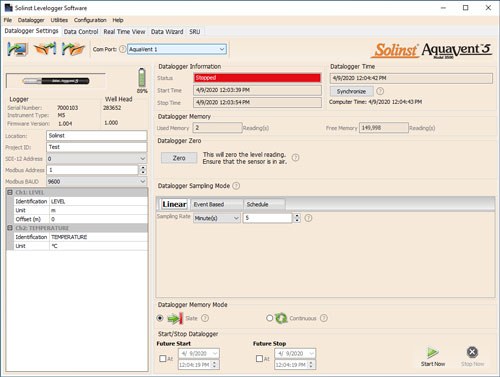Click the battery level indicator icon

(x=142, y=78)
